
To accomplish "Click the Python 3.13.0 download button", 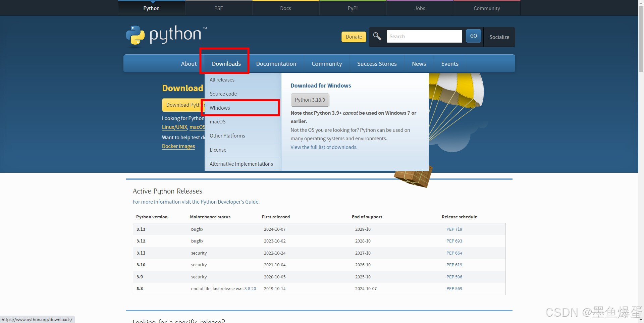I will (x=310, y=100).
